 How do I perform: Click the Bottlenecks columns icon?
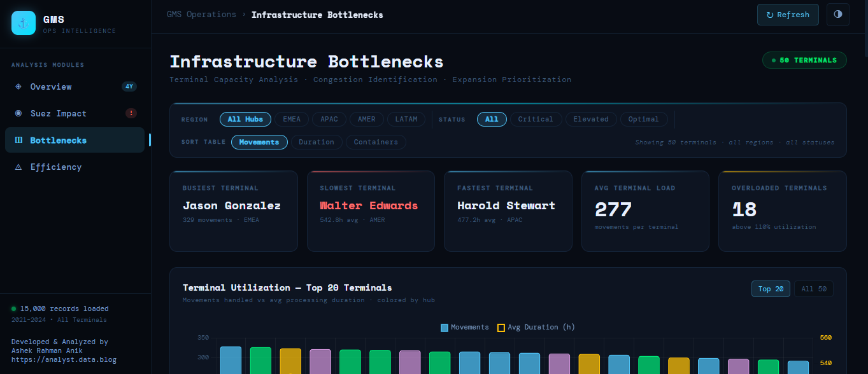pyautogui.click(x=18, y=140)
